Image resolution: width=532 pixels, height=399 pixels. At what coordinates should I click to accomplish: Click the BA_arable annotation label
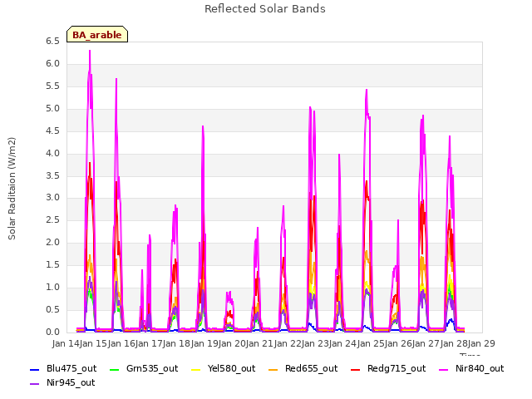(97, 35)
